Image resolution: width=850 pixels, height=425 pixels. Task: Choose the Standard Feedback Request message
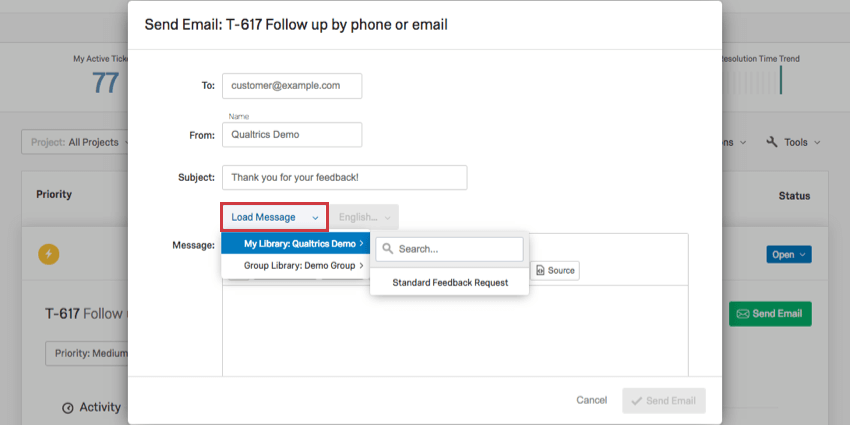pyautogui.click(x=450, y=282)
